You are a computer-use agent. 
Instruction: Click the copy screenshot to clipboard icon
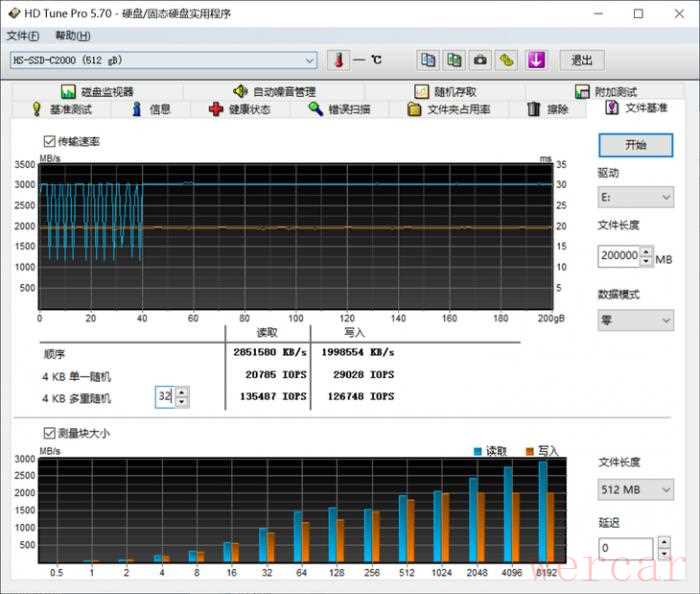click(454, 59)
